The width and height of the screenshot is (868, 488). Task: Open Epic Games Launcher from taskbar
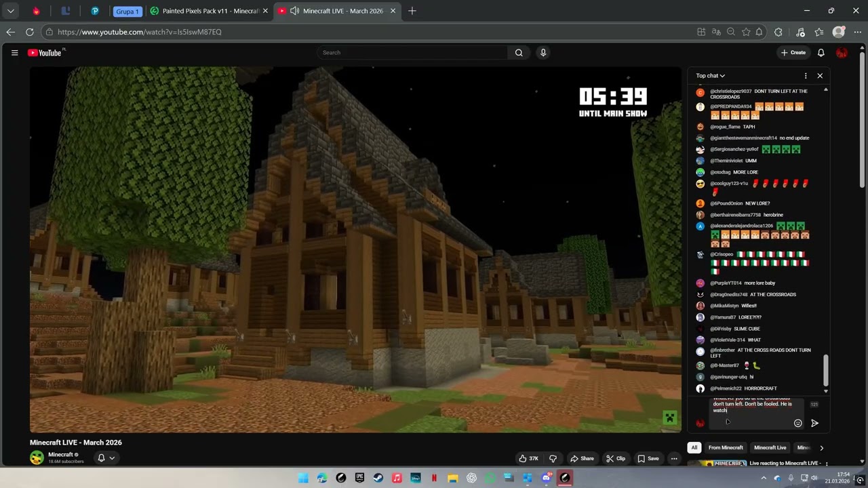click(359, 478)
